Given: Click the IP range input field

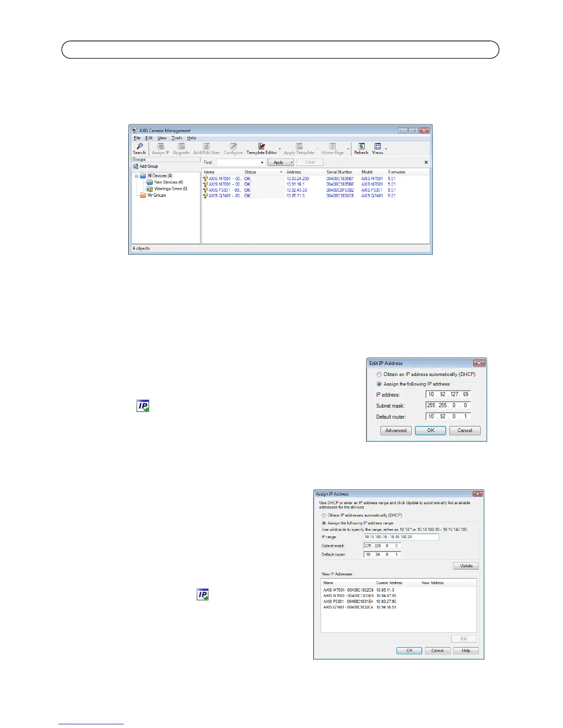Looking at the screenshot, I should coord(401,537).
